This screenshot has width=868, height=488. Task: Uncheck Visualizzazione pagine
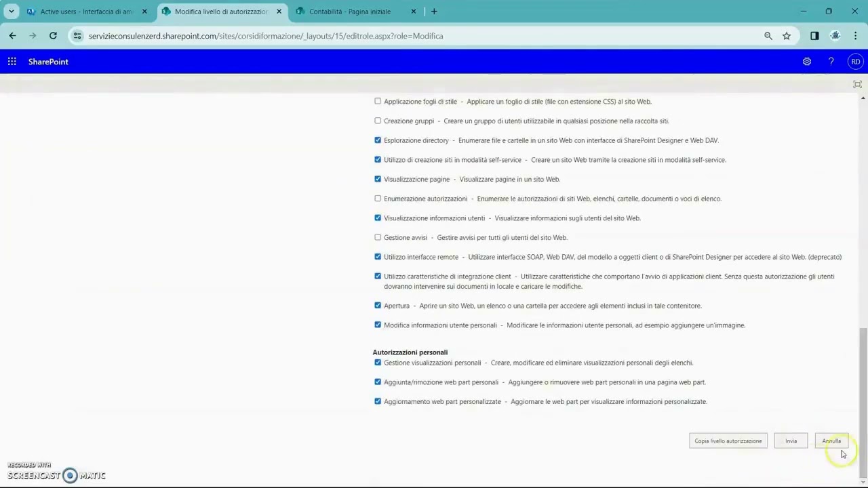click(378, 179)
